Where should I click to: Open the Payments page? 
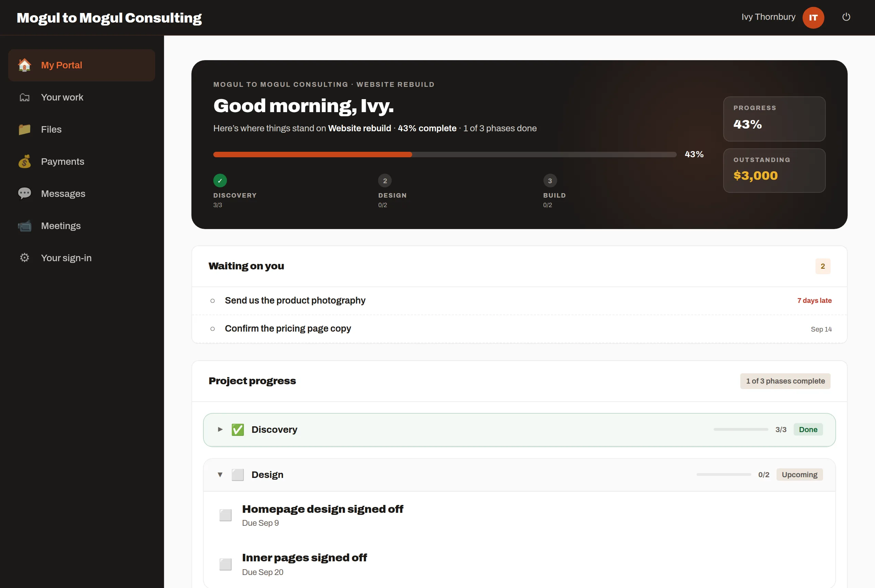(81, 162)
